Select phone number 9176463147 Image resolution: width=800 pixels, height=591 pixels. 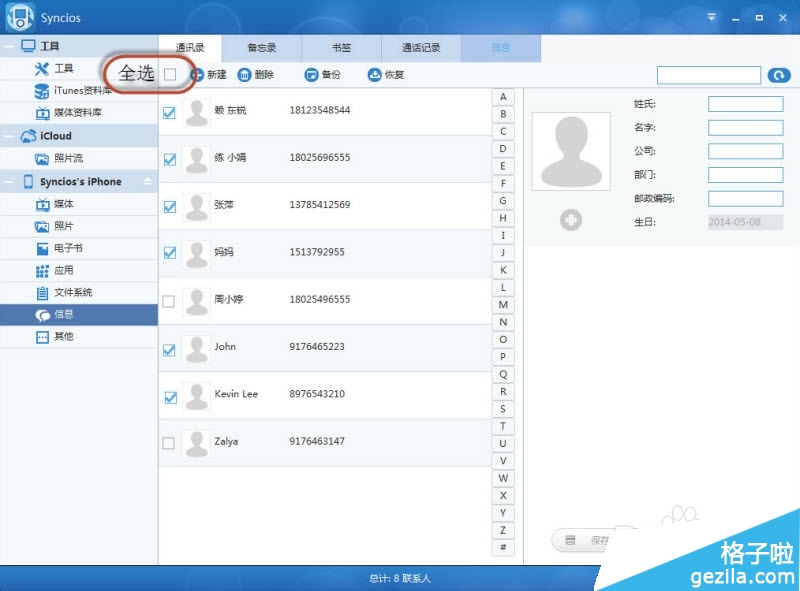coord(317,441)
